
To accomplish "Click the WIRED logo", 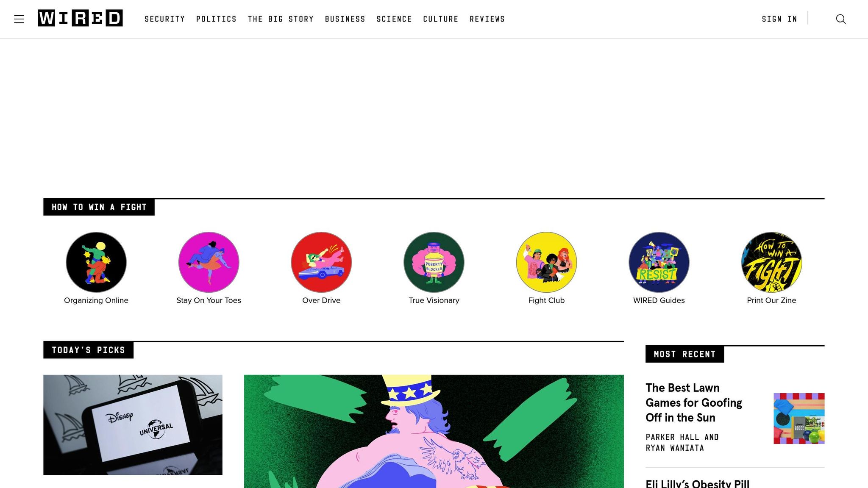I will (x=81, y=18).
